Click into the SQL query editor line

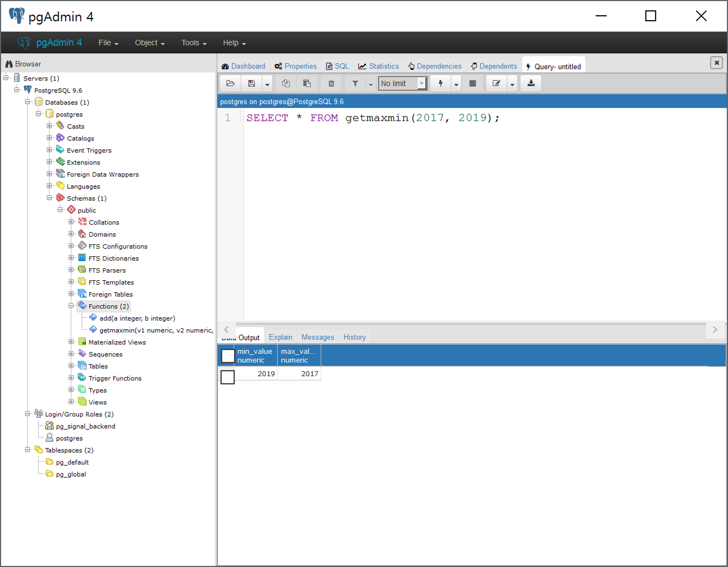[372, 118]
